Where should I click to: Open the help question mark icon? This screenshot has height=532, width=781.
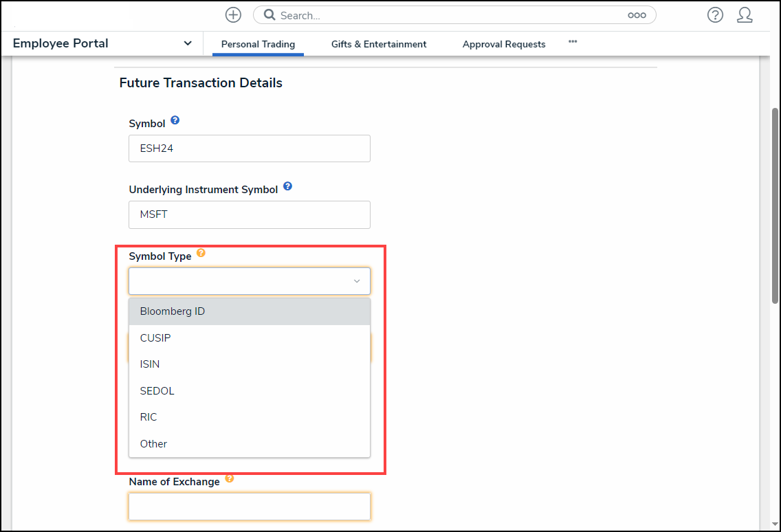(x=715, y=15)
